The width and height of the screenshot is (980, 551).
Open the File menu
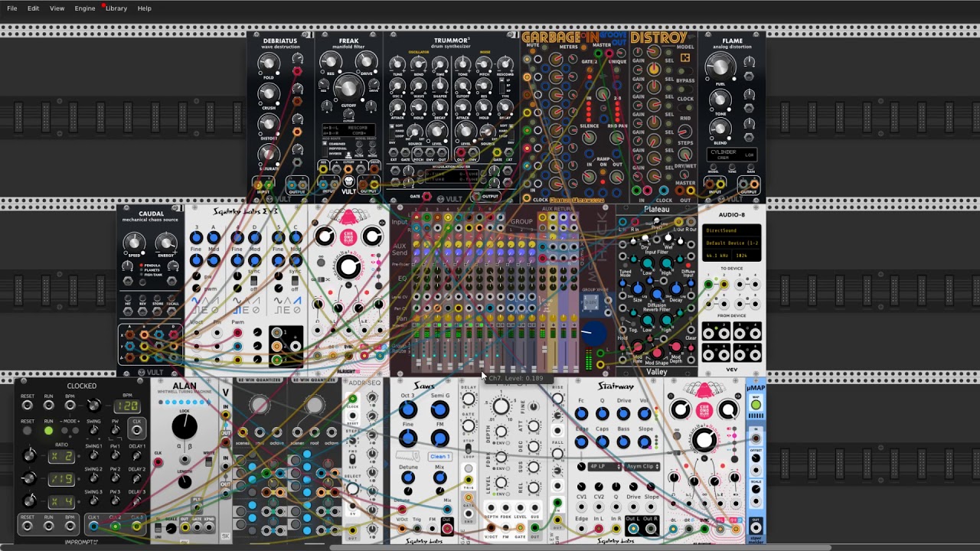[x=12, y=8]
